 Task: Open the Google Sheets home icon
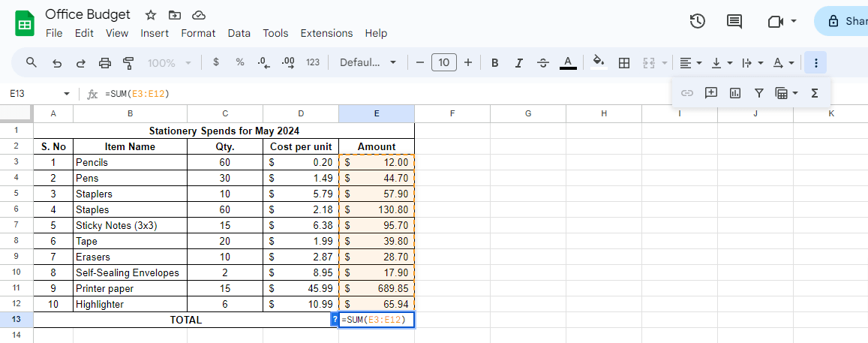(24, 24)
